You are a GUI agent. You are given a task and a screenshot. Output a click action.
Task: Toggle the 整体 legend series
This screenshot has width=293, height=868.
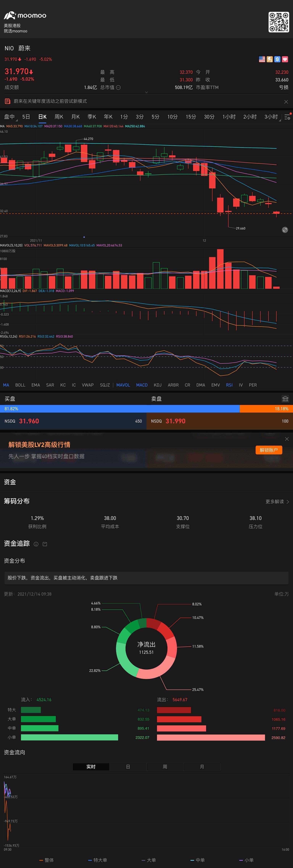point(47,860)
